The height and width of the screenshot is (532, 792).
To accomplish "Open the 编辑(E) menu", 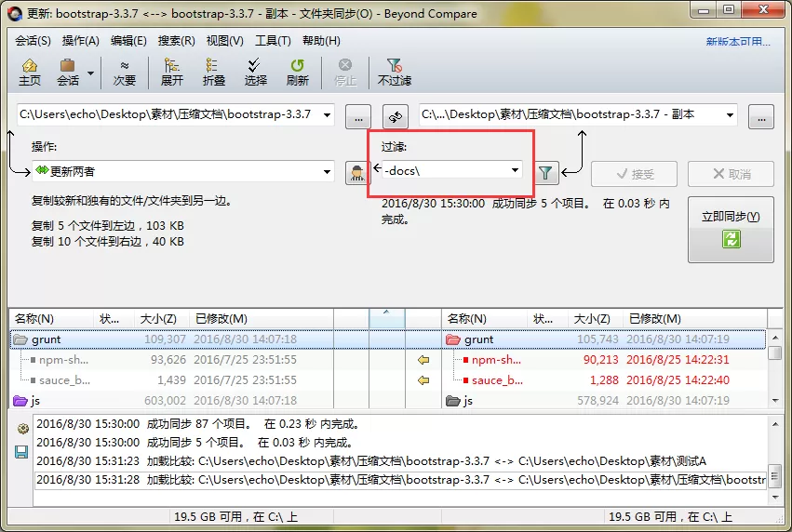I will (x=128, y=41).
